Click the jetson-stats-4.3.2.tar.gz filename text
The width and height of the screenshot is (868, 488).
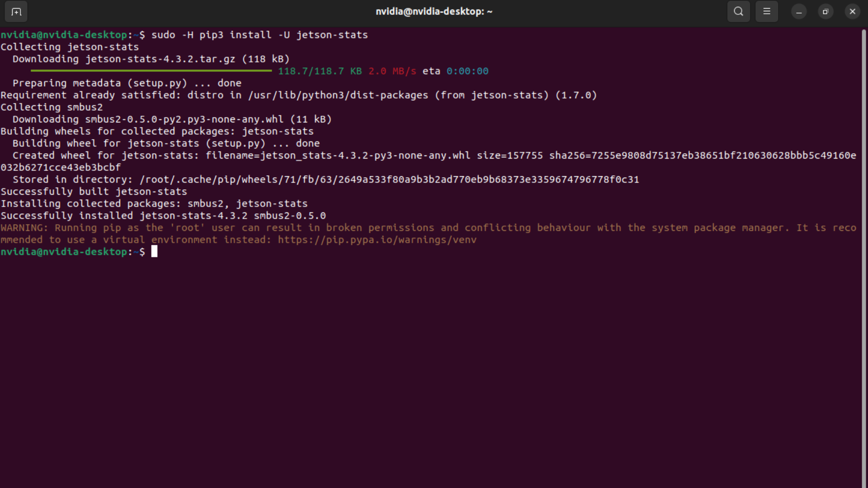(x=160, y=59)
